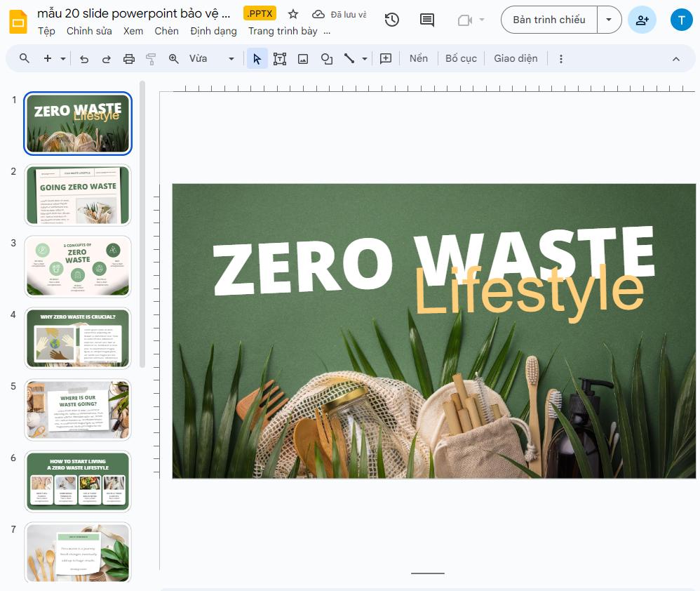Open version history via clock icon
The image size is (700, 591).
[391, 20]
